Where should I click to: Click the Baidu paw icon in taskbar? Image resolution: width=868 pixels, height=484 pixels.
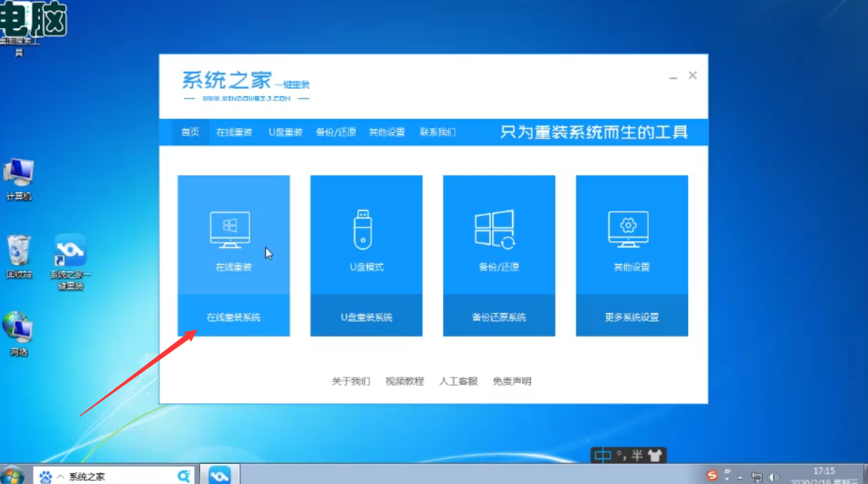tap(45, 477)
